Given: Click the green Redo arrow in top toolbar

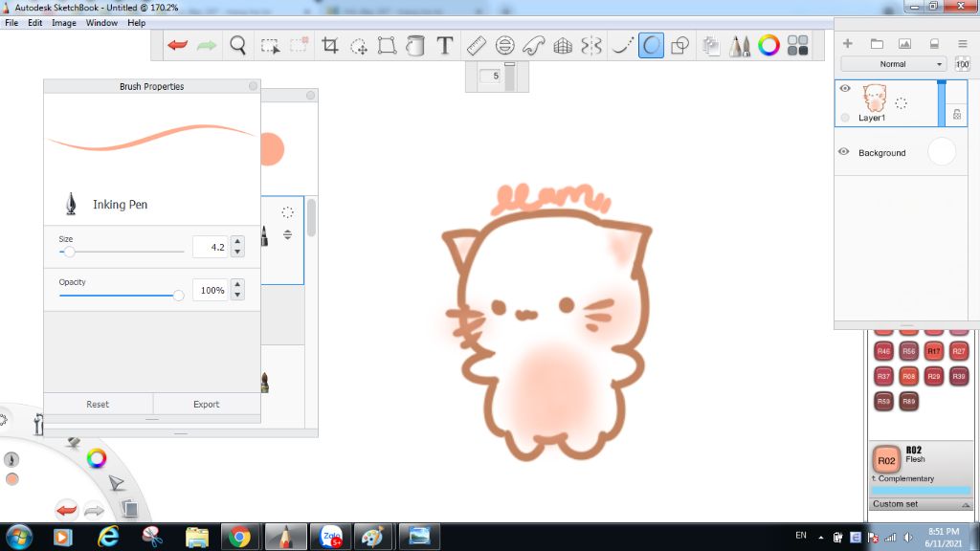Looking at the screenshot, I should (x=207, y=45).
